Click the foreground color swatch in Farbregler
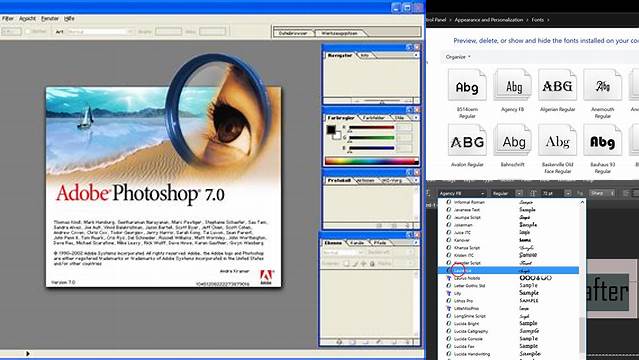639x360 pixels. pyautogui.click(x=331, y=130)
